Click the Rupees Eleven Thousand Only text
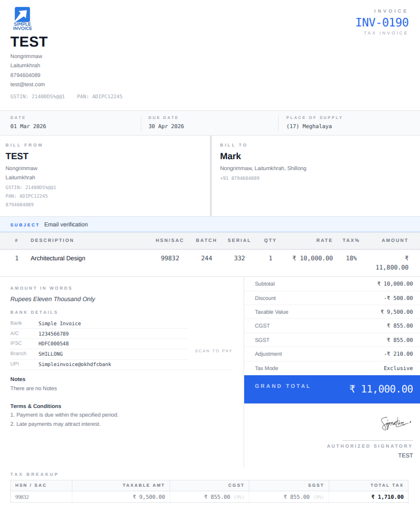Screen dimensions: 420x512 pos(53,299)
